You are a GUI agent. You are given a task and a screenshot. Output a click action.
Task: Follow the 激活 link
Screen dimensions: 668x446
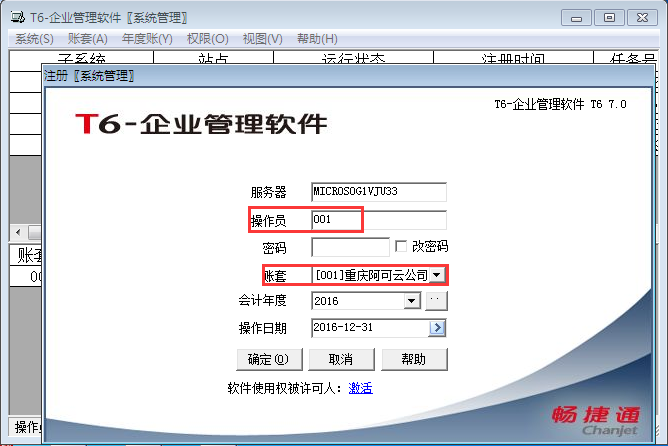coord(360,388)
